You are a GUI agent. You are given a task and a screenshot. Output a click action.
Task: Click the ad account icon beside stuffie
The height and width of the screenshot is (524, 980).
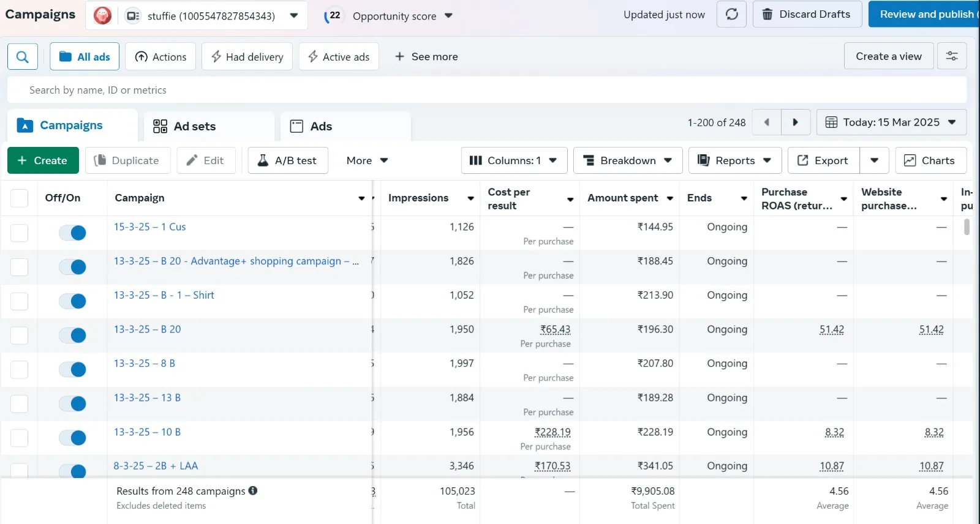pyautogui.click(x=133, y=16)
